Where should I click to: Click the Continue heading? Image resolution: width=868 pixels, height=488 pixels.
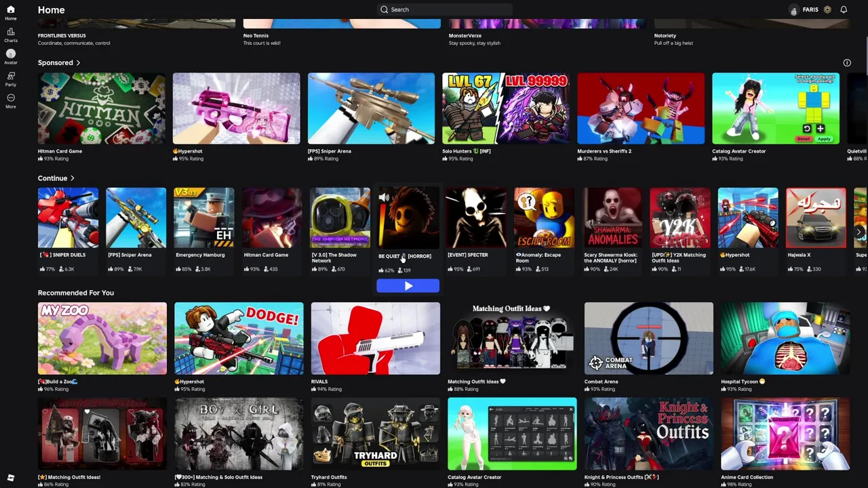(52, 178)
